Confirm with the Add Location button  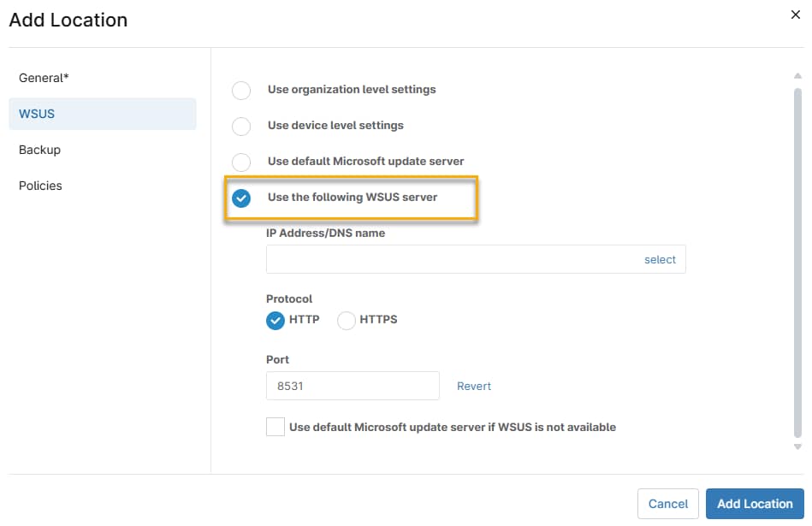pos(754,504)
